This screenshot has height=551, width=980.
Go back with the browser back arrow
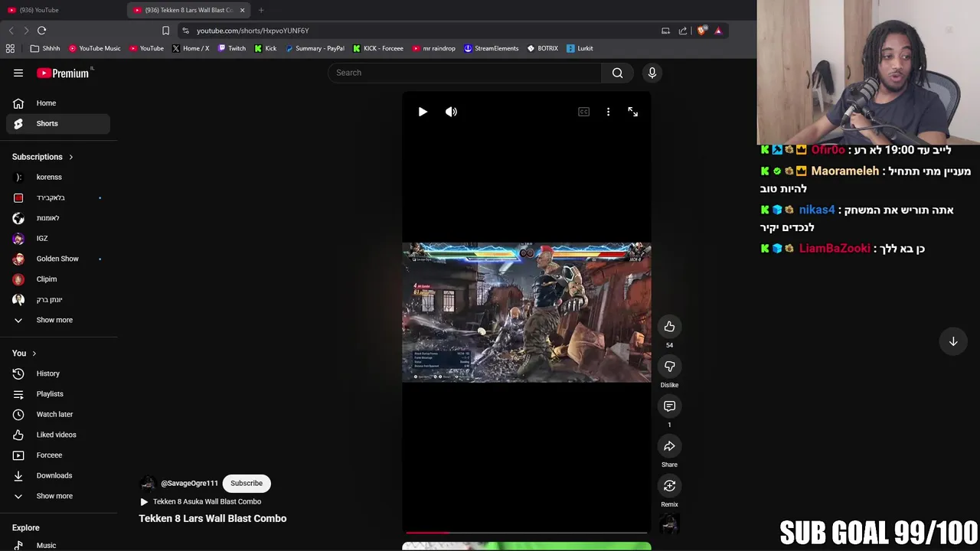pyautogui.click(x=11, y=31)
